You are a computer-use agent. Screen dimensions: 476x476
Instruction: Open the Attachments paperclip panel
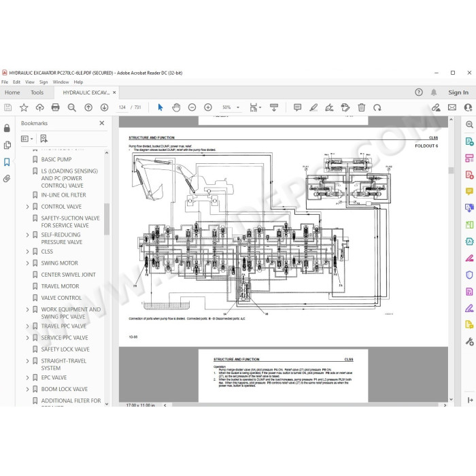7,178
